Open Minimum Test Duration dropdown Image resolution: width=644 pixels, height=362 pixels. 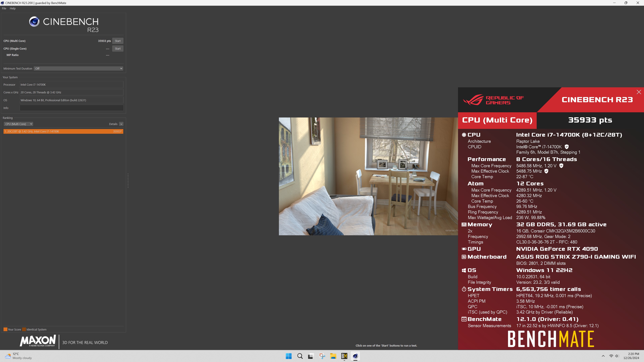78,68
